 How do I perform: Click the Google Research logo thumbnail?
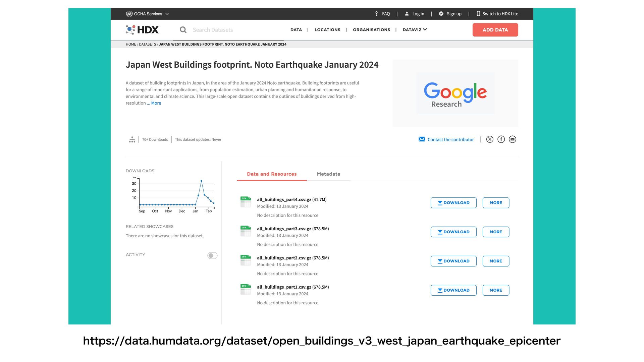coord(455,93)
